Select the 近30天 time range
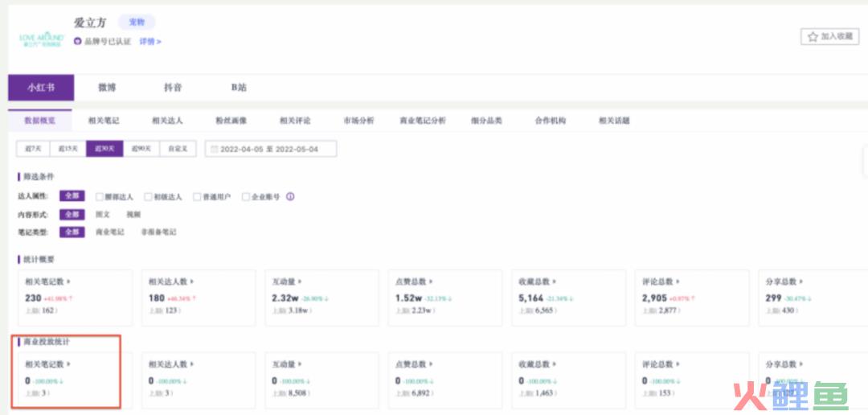 pos(104,149)
